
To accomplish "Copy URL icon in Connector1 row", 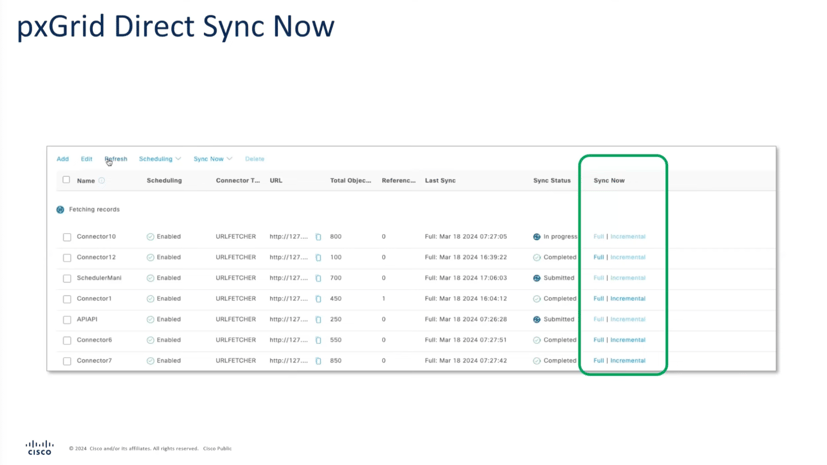I will (318, 299).
